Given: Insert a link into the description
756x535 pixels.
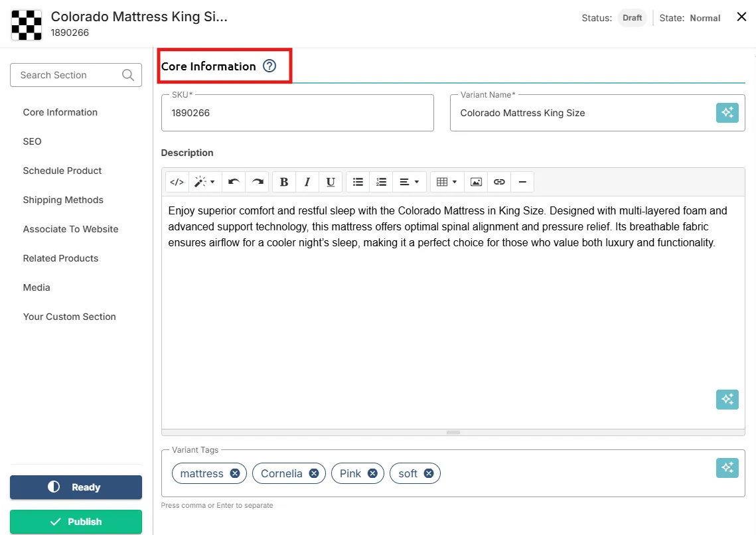Looking at the screenshot, I should click(x=499, y=182).
